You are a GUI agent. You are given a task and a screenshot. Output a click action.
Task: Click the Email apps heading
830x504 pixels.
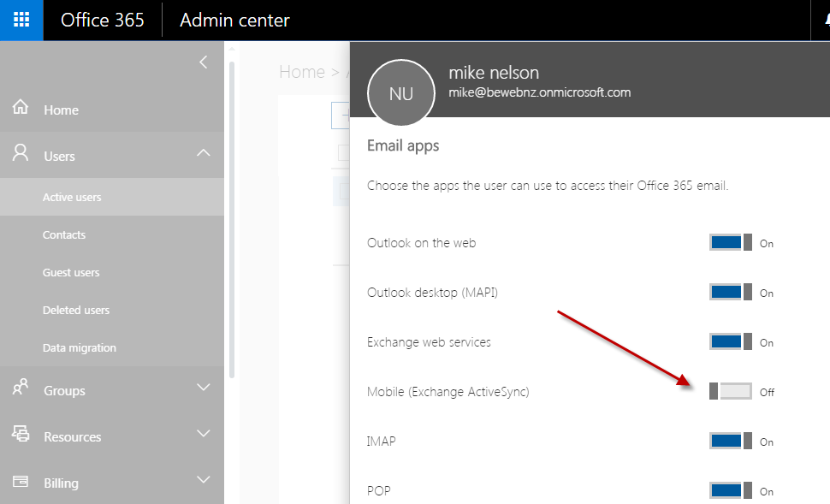coord(403,145)
